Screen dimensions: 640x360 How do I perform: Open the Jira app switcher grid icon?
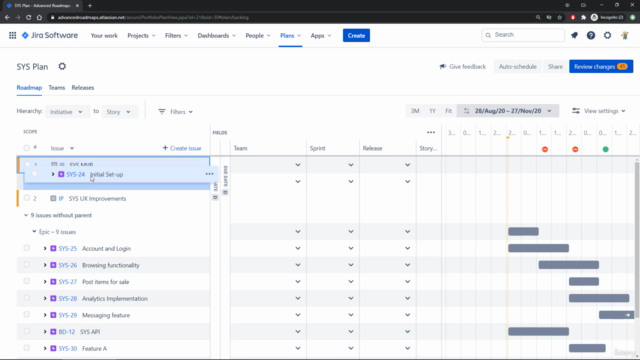(x=13, y=36)
